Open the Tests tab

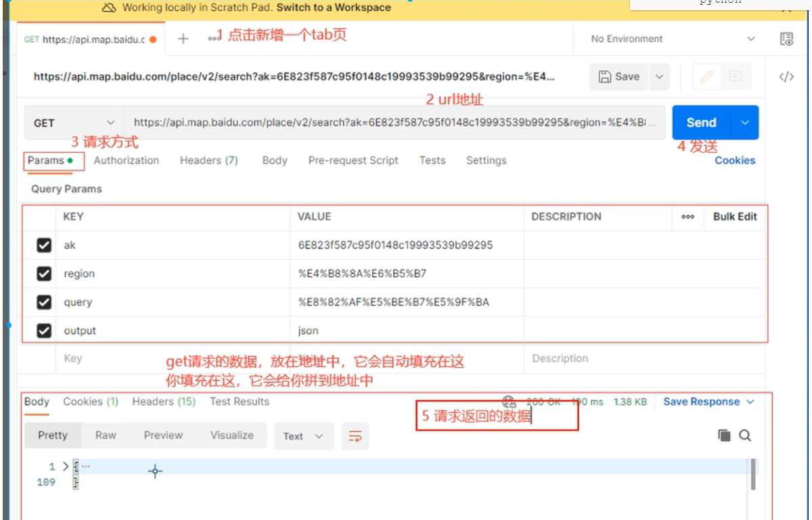432,160
